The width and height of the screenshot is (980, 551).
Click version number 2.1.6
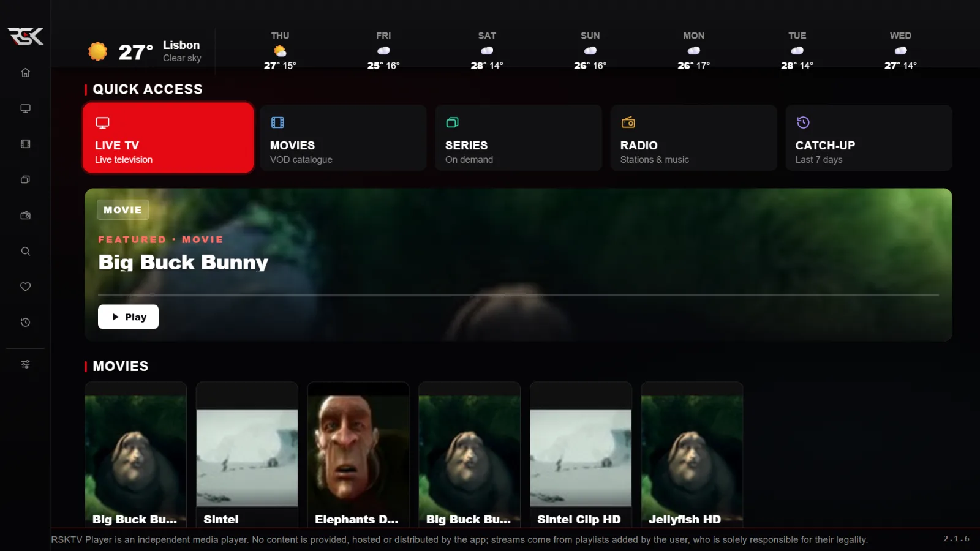[x=956, y=539]
